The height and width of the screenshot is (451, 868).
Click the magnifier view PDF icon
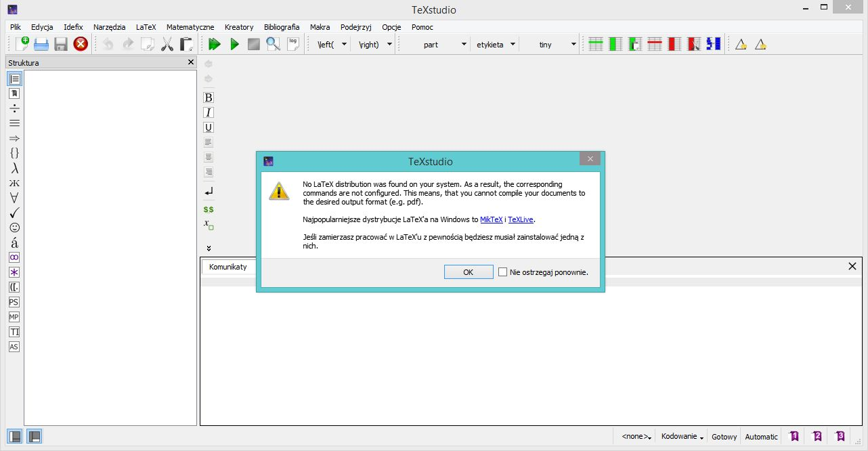click(273, 44)
